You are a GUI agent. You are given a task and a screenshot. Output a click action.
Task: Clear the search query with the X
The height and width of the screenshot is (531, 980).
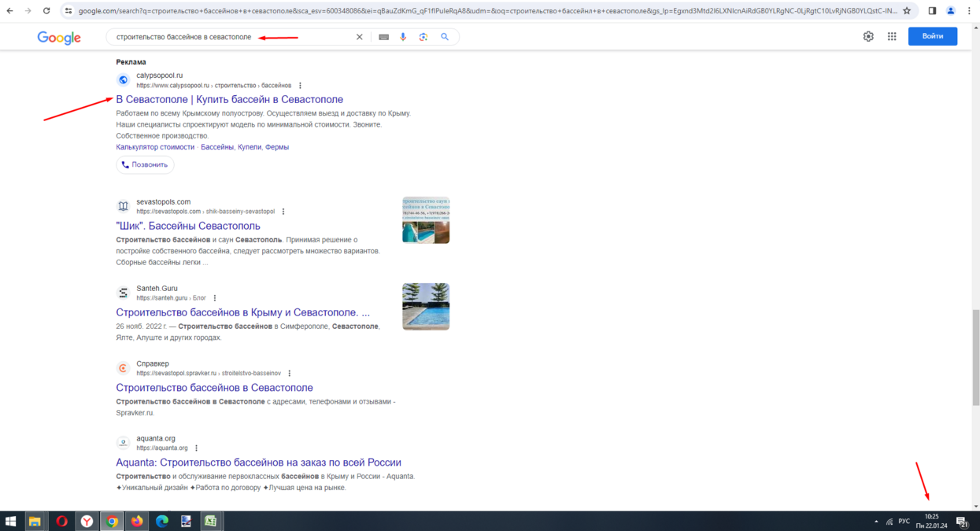coord(360,37)
